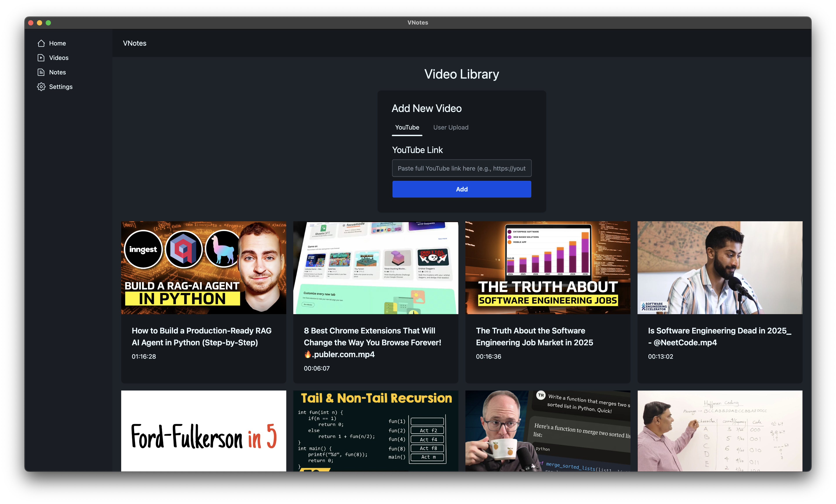
Task: Focus the YouTube link input field
Action: [461, 168]
